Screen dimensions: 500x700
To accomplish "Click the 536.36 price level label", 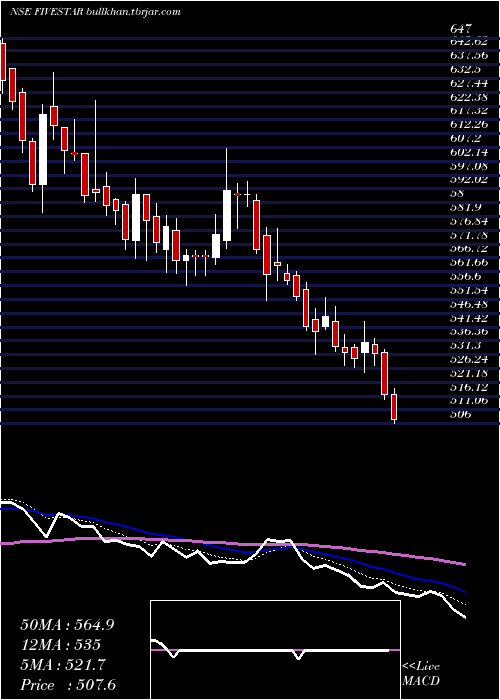I will (x=469, y=332).
